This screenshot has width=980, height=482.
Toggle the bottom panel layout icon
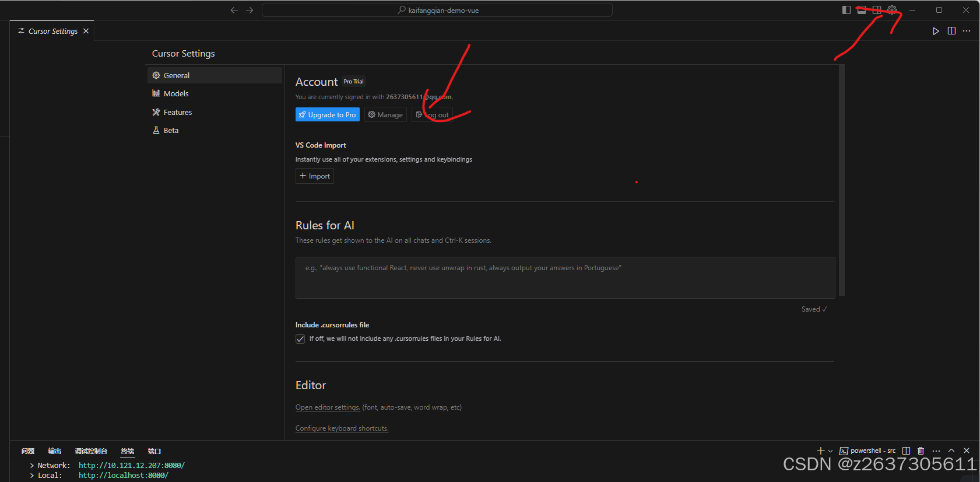tap(862, 10)
